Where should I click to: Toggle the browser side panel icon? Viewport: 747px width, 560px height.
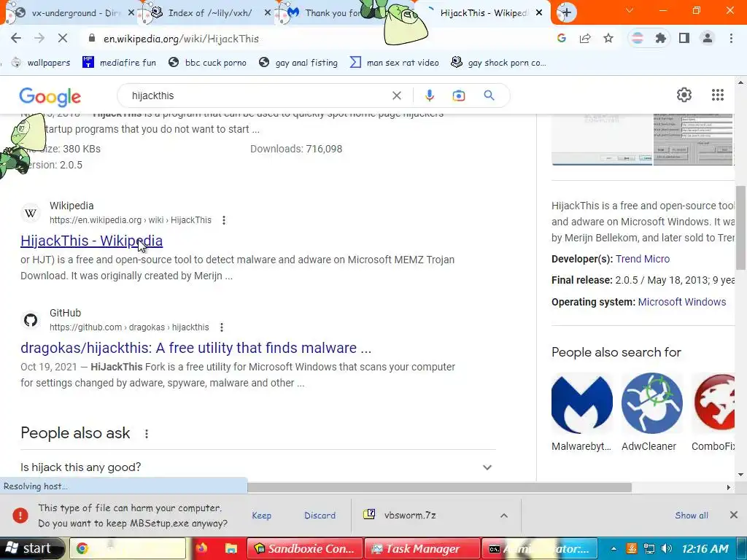(684, 38)
